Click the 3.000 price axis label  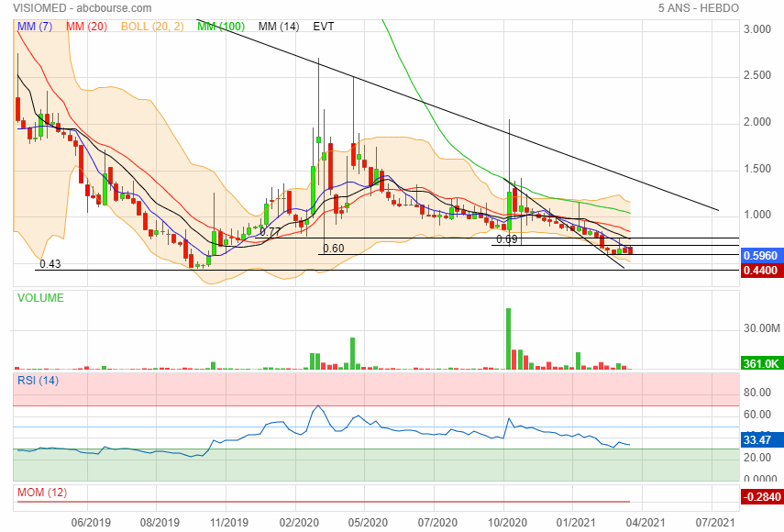757,29
